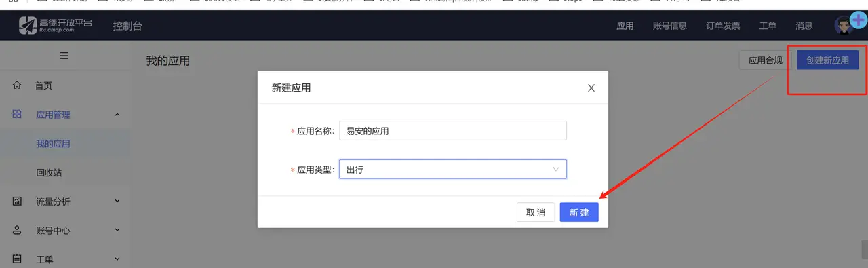Click the 应用合规 button
Viewport: 868px width, 268px height.
coord(765,60)
